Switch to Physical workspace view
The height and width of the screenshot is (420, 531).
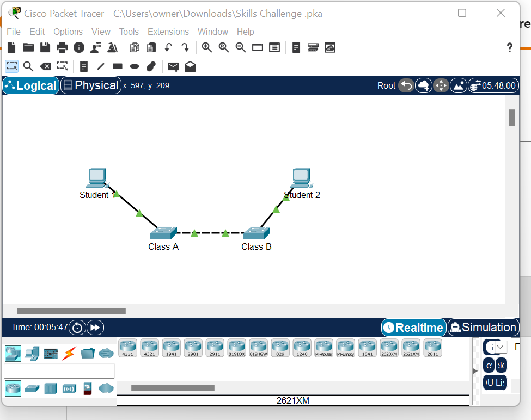(x=91, y=85)
